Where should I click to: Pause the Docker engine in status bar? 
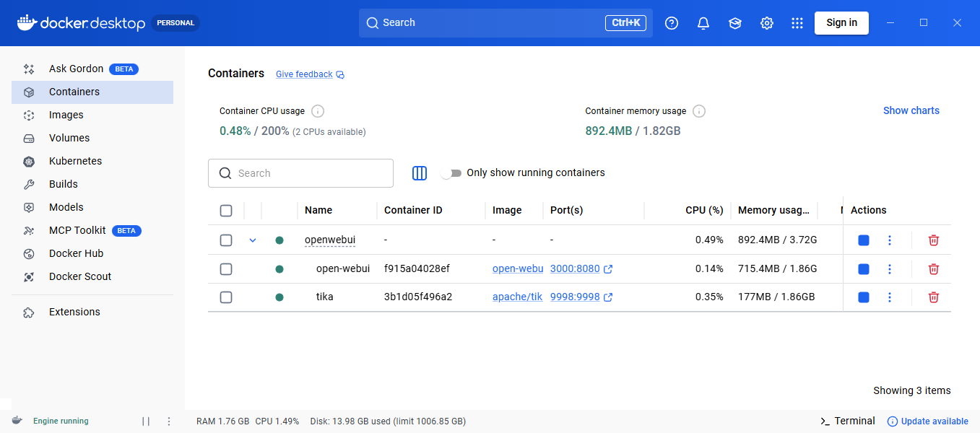pyautogui.click(x=146, y=421)
